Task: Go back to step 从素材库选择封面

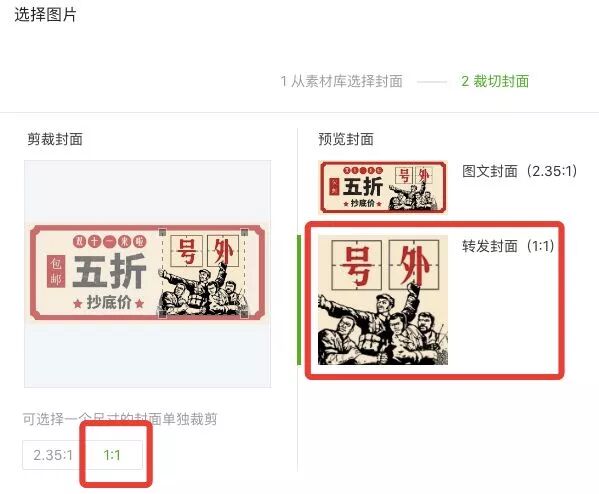Action: [x=341, y=81]
